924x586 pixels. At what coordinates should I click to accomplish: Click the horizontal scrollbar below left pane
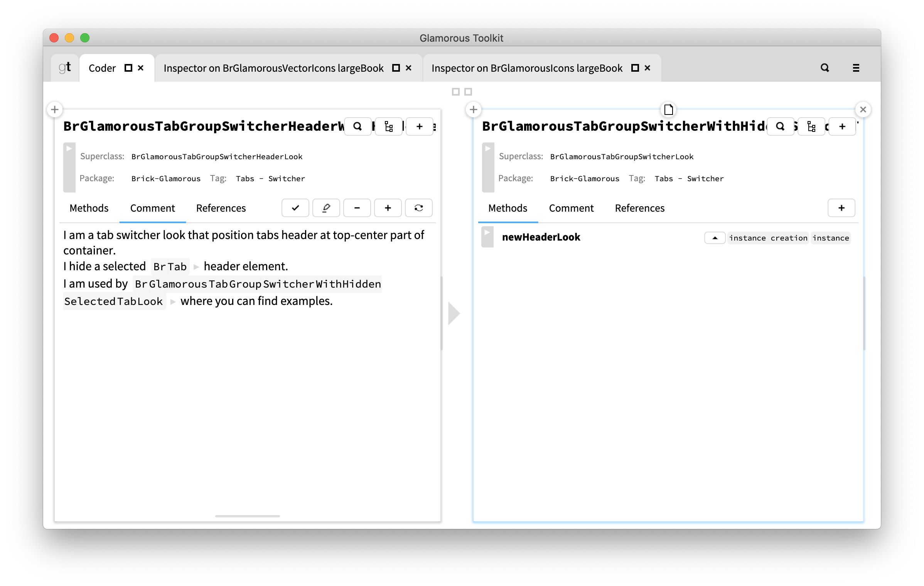point(248,516)
